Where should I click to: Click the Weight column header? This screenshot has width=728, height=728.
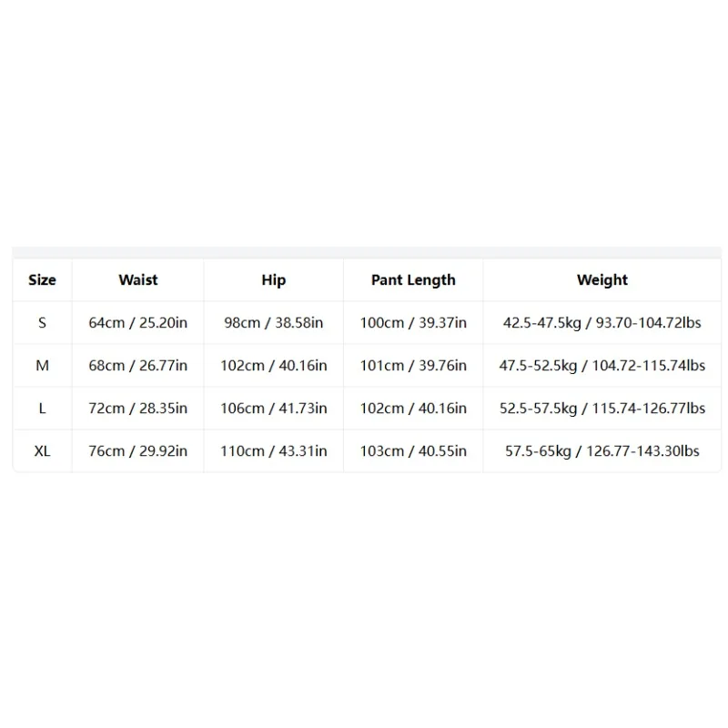[x=602, y=280]
